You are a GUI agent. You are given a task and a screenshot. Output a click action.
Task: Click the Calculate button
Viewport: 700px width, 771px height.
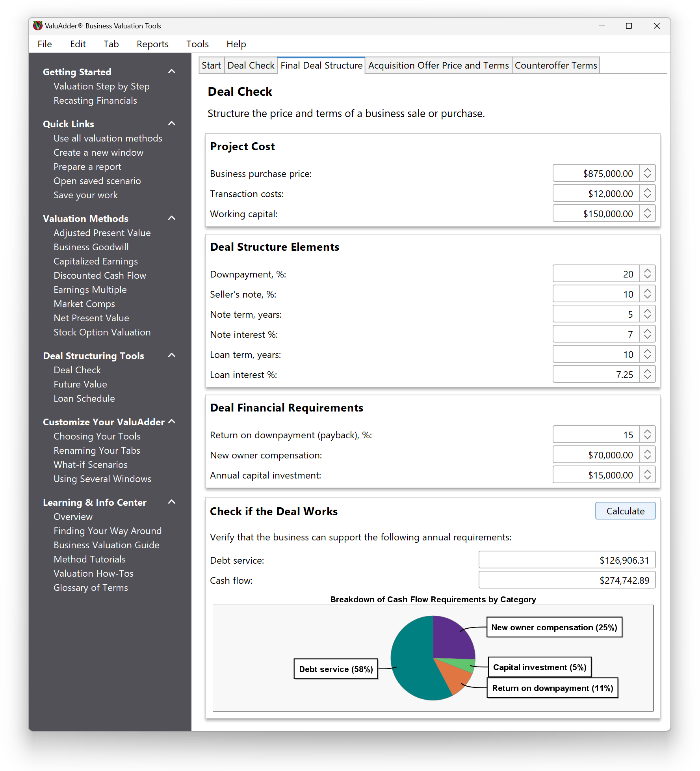point(625,510)
